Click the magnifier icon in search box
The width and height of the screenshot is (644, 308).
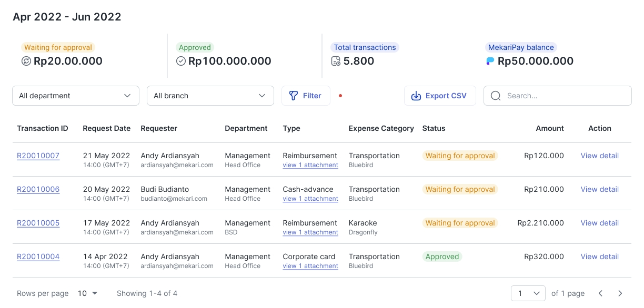(x=496, y=96)
